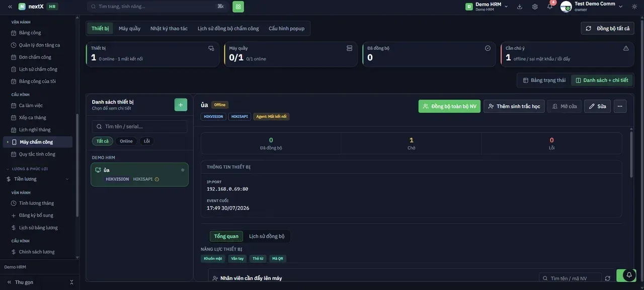Open the Lịch sử đồng bộ tab

pyautogui.click(x=267, y=236)
